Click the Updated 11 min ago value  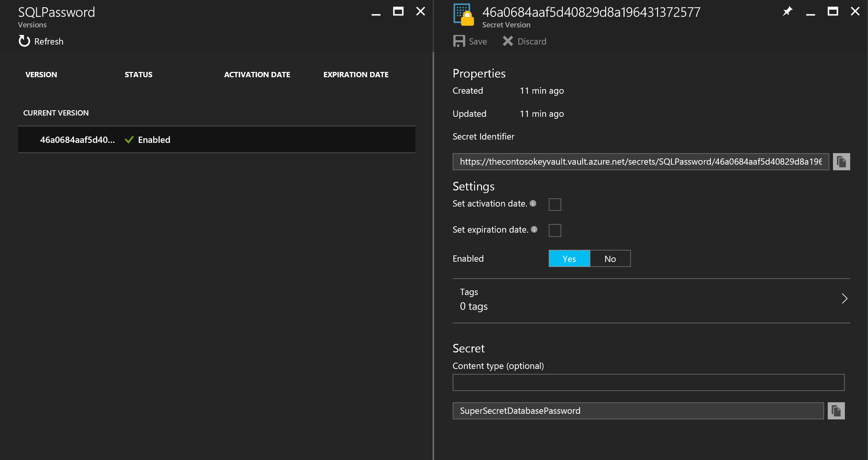click(542, 114)
